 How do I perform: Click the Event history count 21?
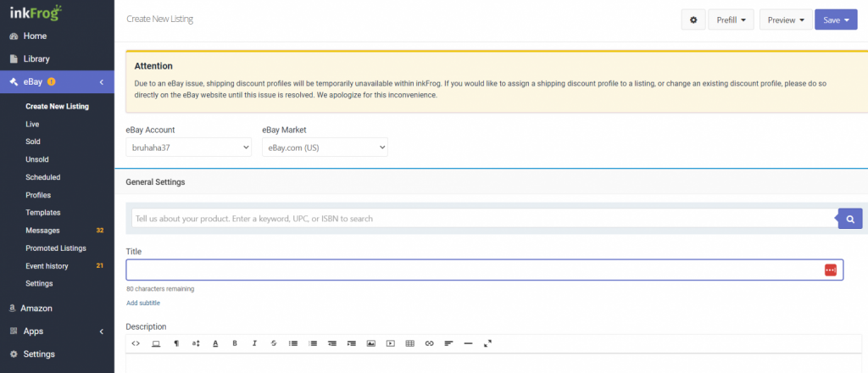(x=100, y=265)
